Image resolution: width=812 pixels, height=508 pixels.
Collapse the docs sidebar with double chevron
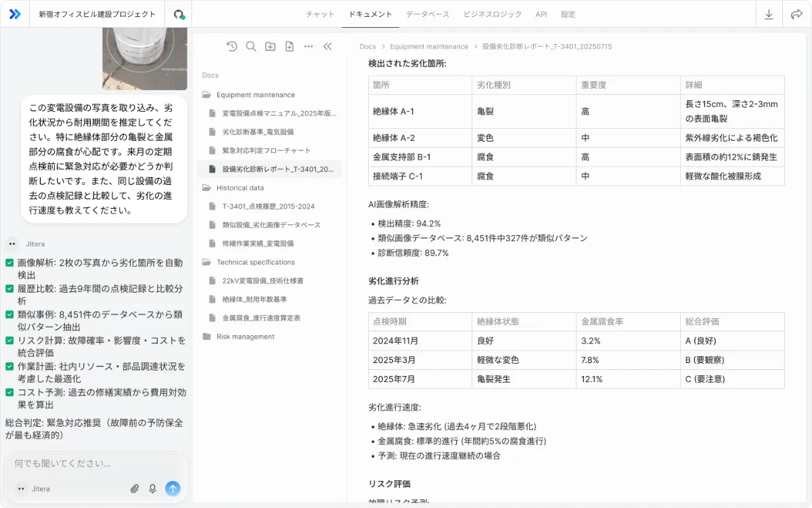pyautogui.click(x=328, y=47)
